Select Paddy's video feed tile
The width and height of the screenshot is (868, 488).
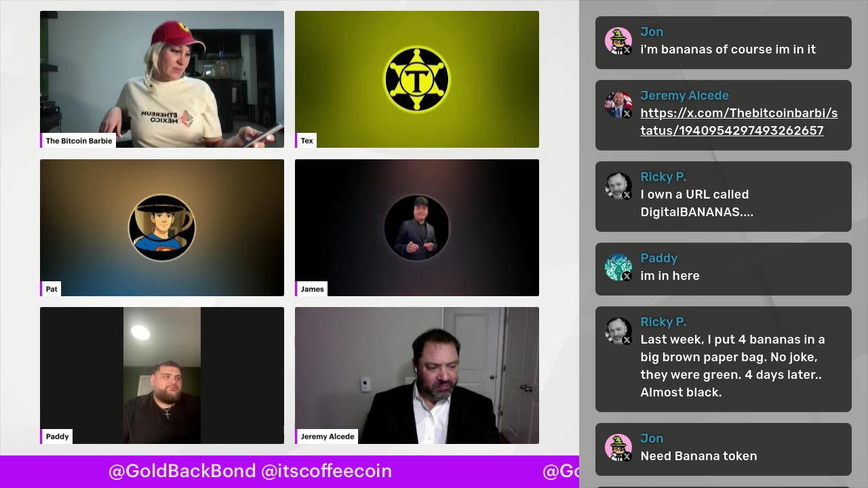point(162,375)
